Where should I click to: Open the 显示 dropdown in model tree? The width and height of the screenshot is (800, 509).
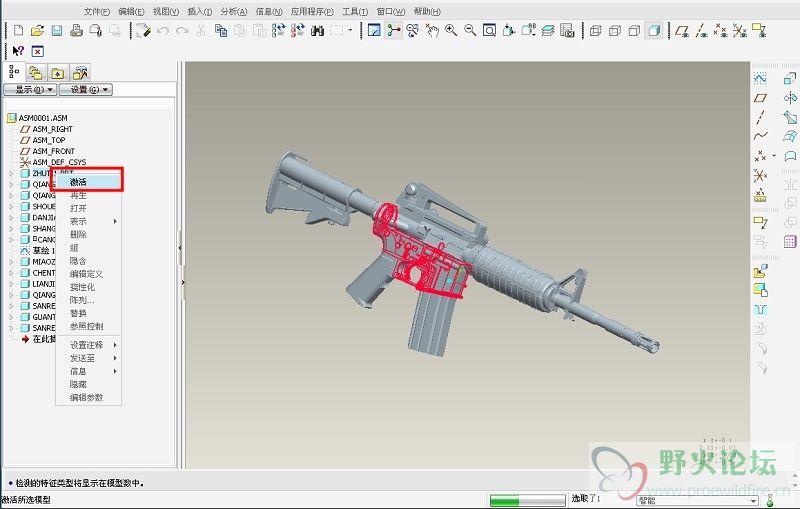point(29,90)
